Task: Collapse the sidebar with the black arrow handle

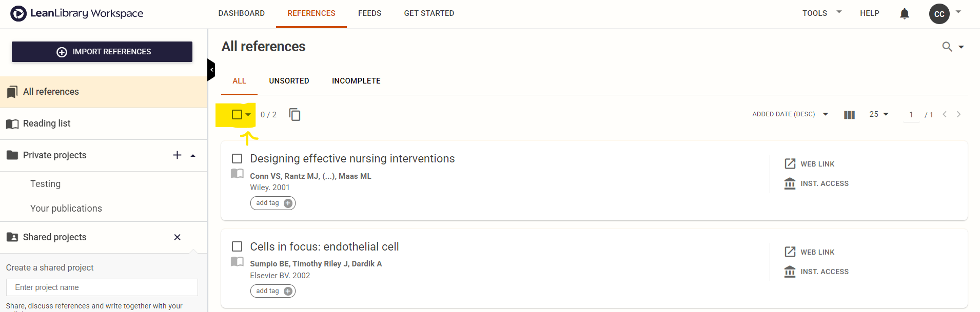Action: (211, 70)
